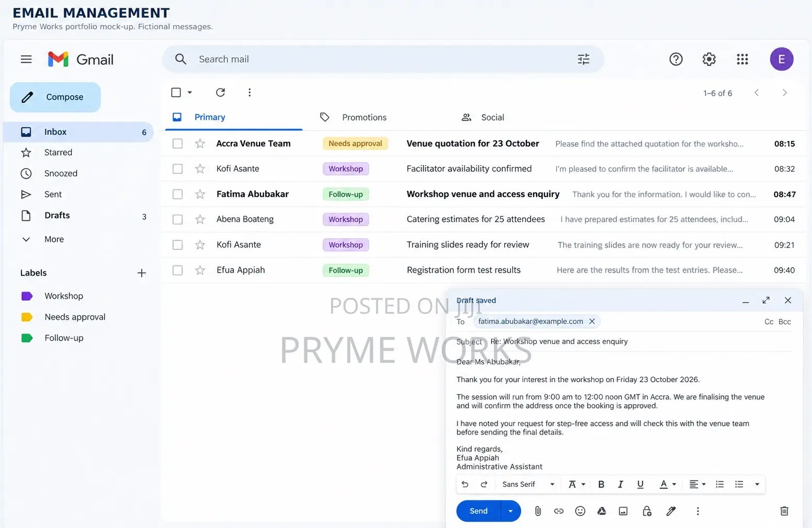This screenshot has height=528, width=812.
Task: Insert signature with the pen icon
Action: click(x=671, y=511)
